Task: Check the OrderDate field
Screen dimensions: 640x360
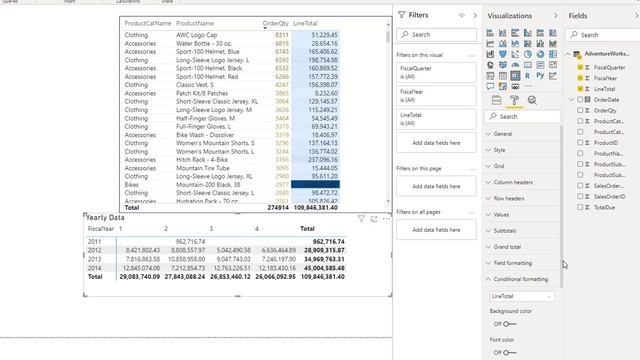Action: pos(580,100)
